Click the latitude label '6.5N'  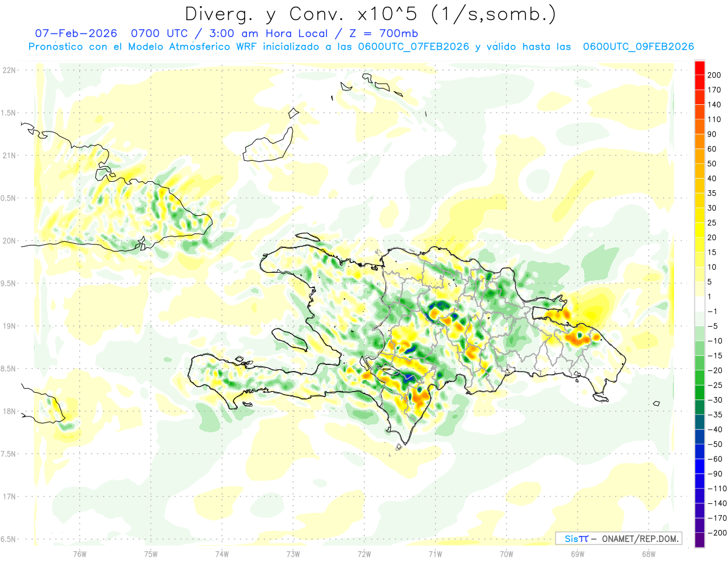pos(8,539)
